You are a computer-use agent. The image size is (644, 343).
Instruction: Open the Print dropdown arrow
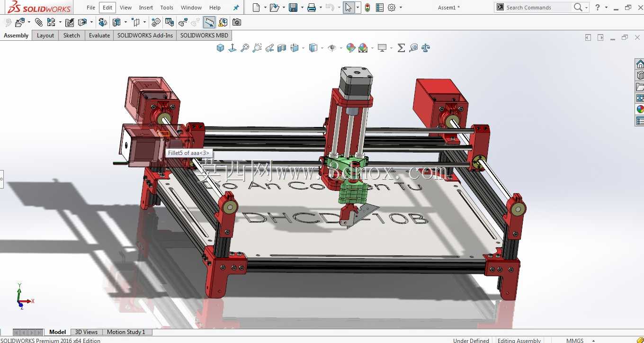click(321, 8)
